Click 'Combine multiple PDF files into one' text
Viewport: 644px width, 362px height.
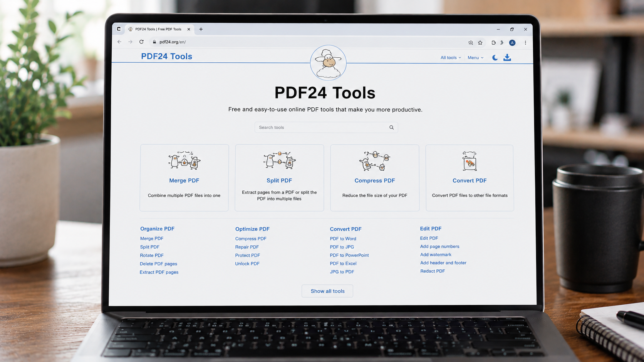coord(184,195)
